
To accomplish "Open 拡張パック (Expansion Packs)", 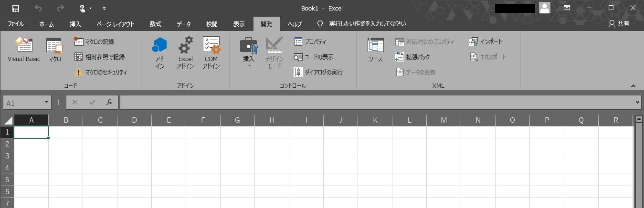I will (412, 57).
